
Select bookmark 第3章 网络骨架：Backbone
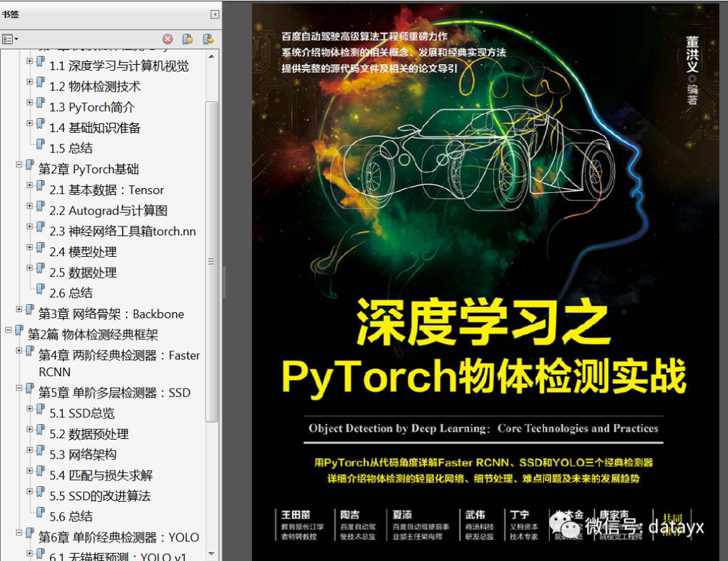[111, 314]
